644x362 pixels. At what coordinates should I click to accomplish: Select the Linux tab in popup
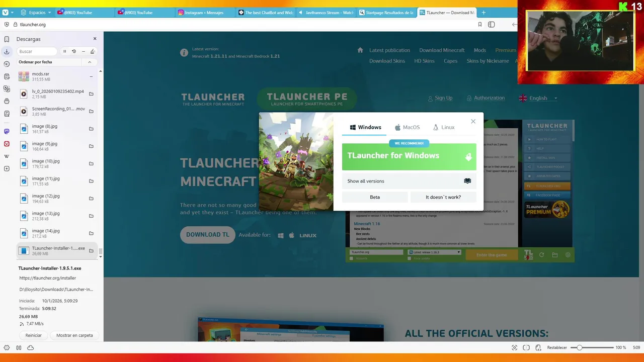coord(444,127)
